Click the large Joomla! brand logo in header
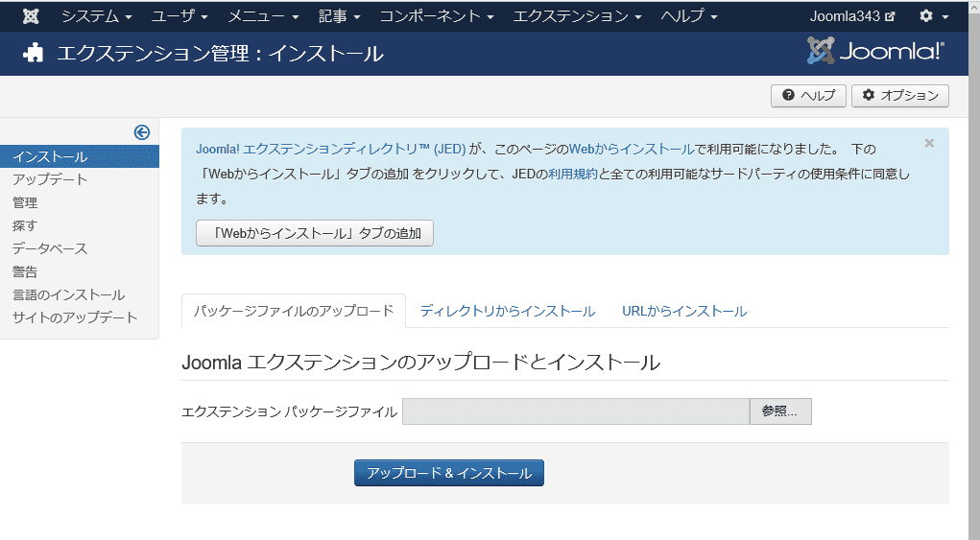This screenshot has width=980, height=540. coord(875,51)
